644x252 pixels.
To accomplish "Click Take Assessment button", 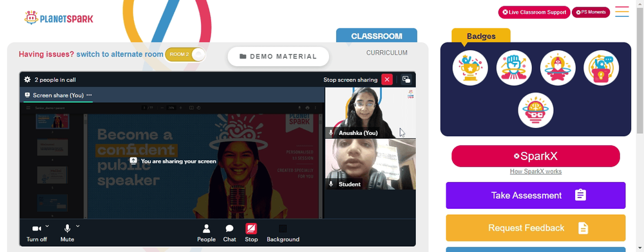I will pyautogui.click(x=536, y=195).
